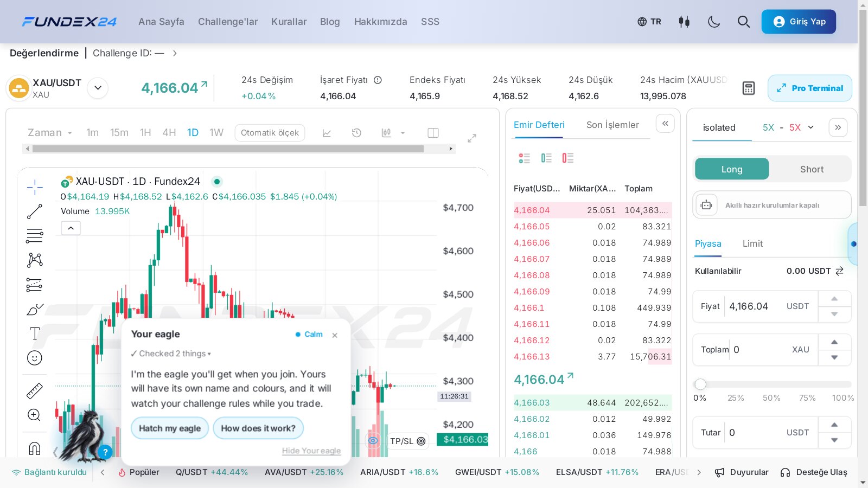Image resolution: width=868 pixels, height=488 pixels.
Task: Open the TR language selector
Action: point(649,22)
